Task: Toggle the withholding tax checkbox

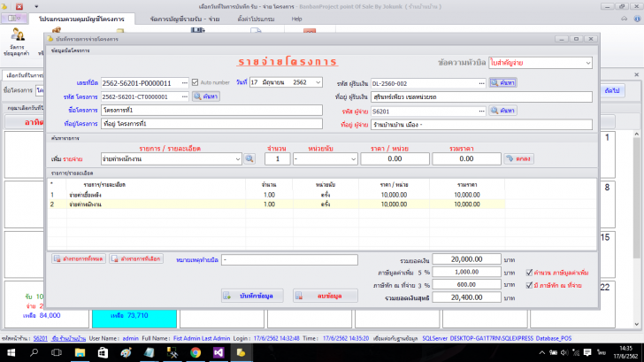Action: tap(529, 285)
